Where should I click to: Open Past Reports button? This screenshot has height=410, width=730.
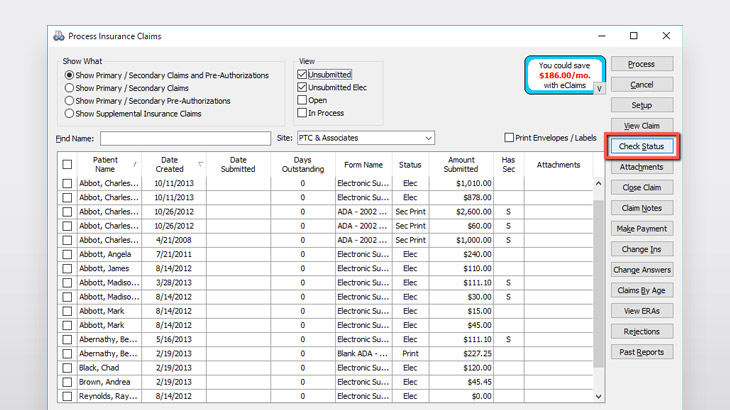tap(642, 352)
